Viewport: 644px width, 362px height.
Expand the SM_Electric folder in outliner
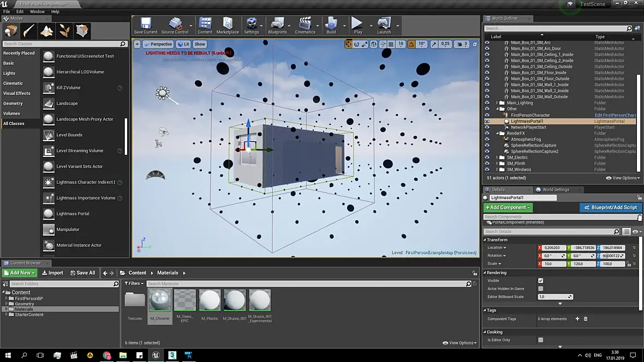[497, 158]
